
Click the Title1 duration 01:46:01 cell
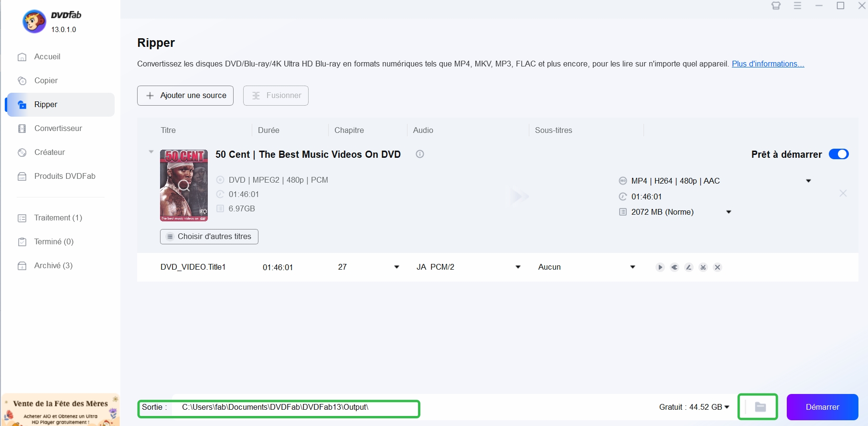(278, 267)
